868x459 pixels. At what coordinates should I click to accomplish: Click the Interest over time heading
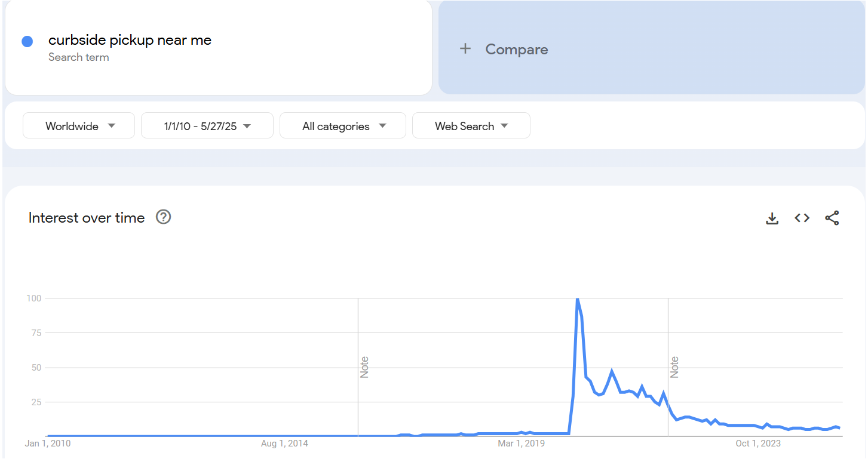(87, 218)
